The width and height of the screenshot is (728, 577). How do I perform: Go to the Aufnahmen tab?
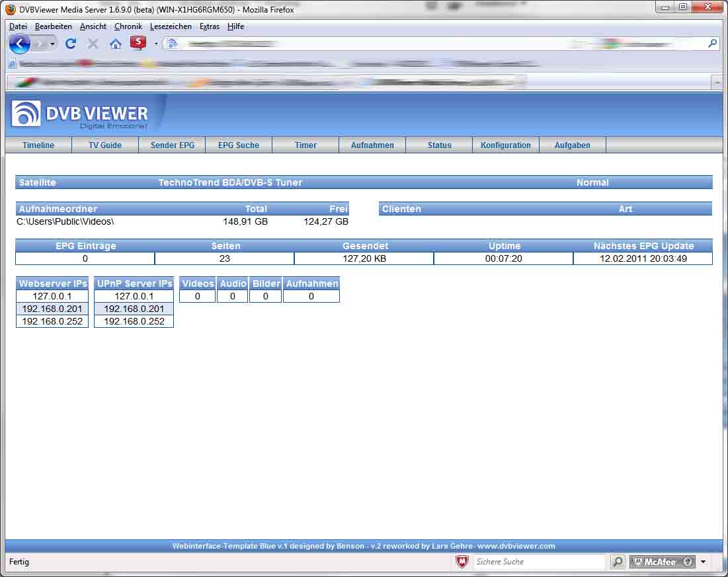coord(372,145)
